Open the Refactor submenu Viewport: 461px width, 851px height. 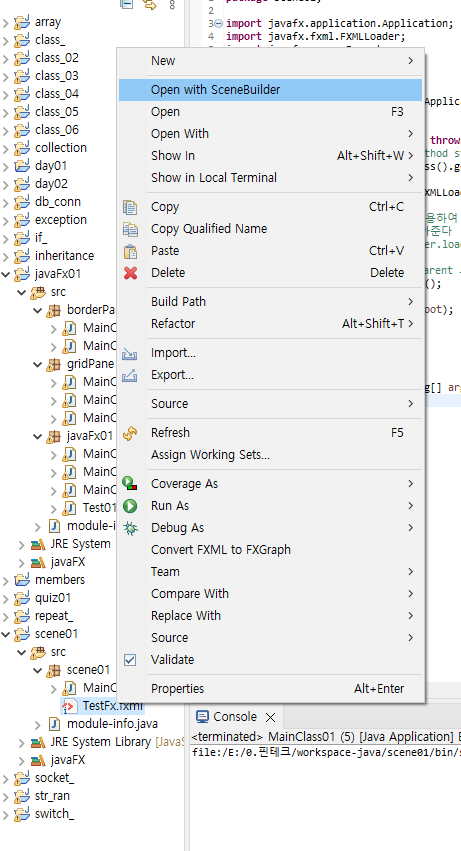pyautogui.click(x=270, y=324)
